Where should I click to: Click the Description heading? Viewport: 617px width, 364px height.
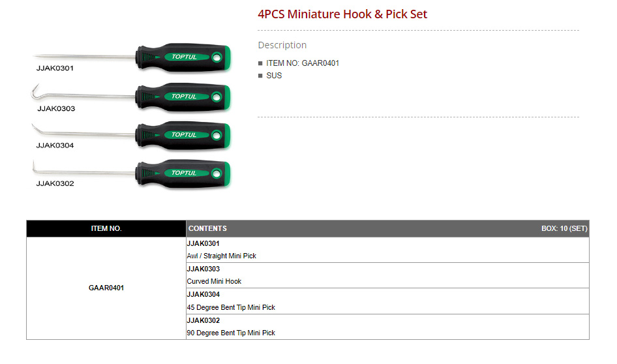(x=282, y=45)
